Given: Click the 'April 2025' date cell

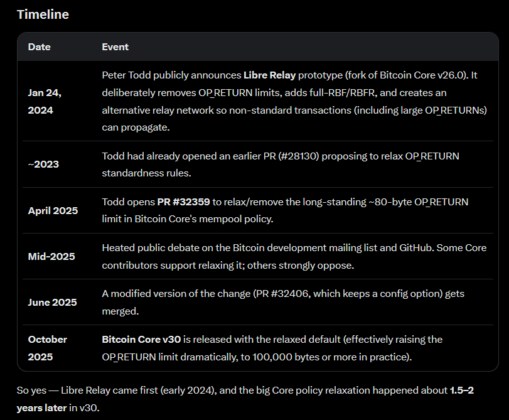Looking at the screenshot, I should tap(53, 210).
